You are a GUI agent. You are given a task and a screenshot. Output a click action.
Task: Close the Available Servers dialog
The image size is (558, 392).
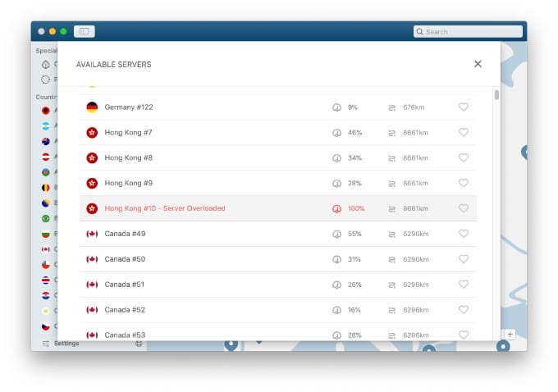point(478,64)
